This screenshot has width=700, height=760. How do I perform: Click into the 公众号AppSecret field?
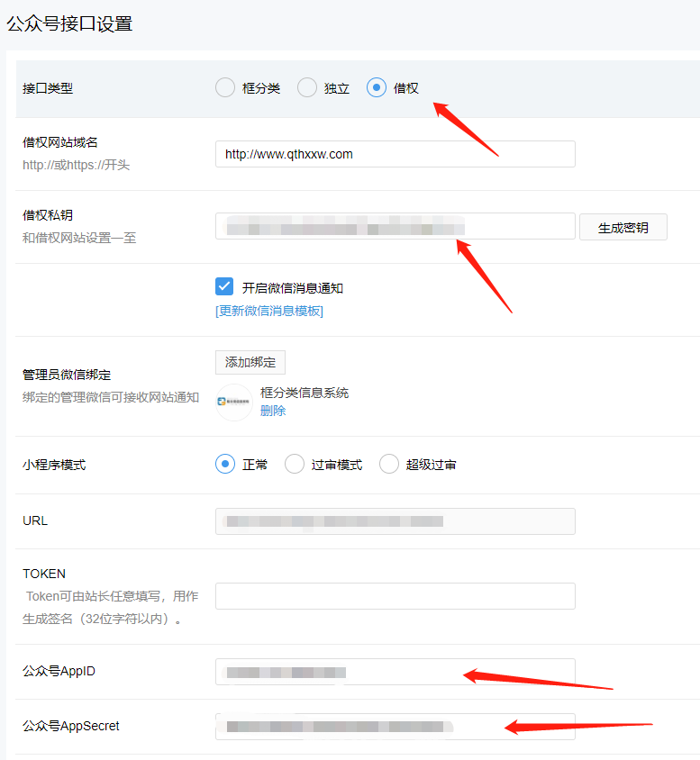click(395, 726)
